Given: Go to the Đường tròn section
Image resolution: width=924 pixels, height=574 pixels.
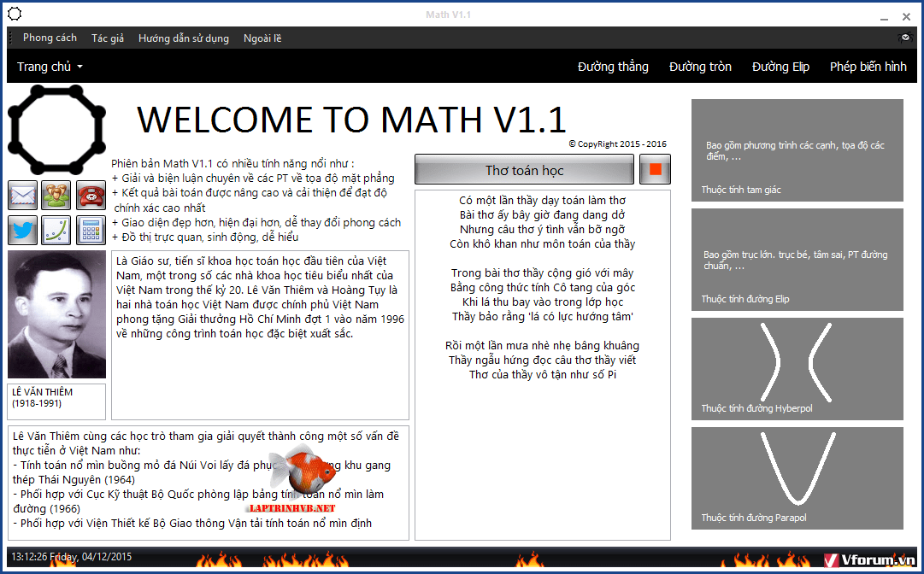Looking at the screenshot, I should point(700,67).
